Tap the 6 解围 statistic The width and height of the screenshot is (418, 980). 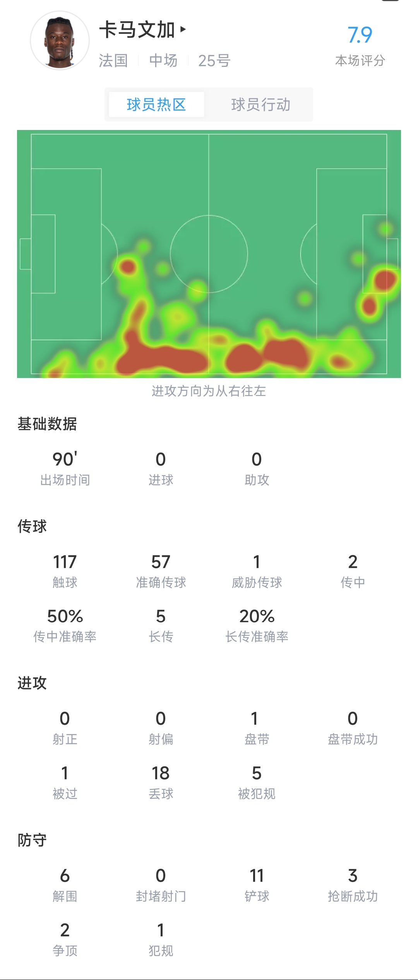pyautogui.click(x=65, y=884)
